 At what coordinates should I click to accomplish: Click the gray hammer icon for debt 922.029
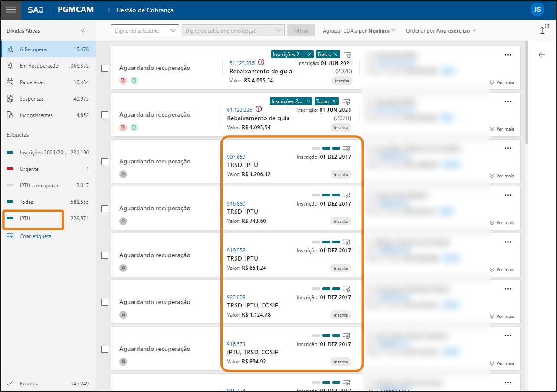(x=123, y=315)
